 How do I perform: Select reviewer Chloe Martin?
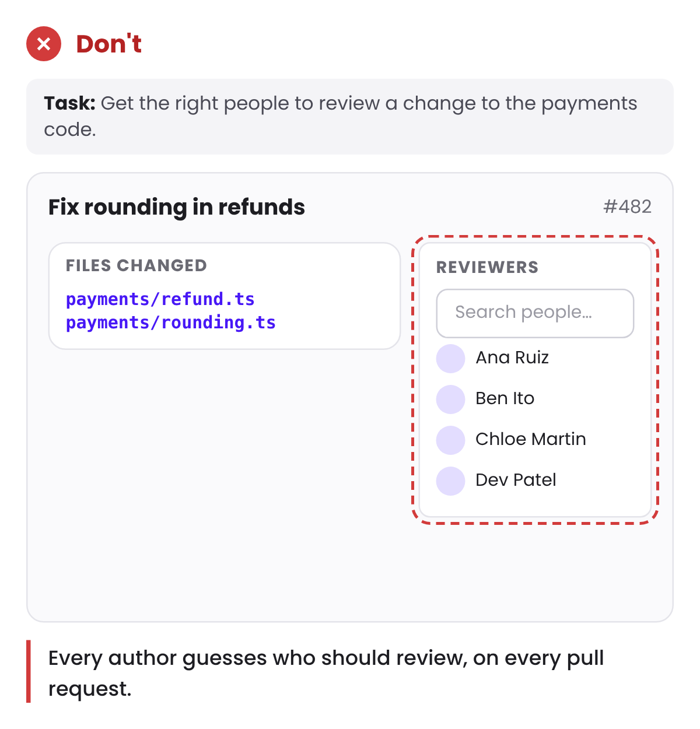click(535, 440)
